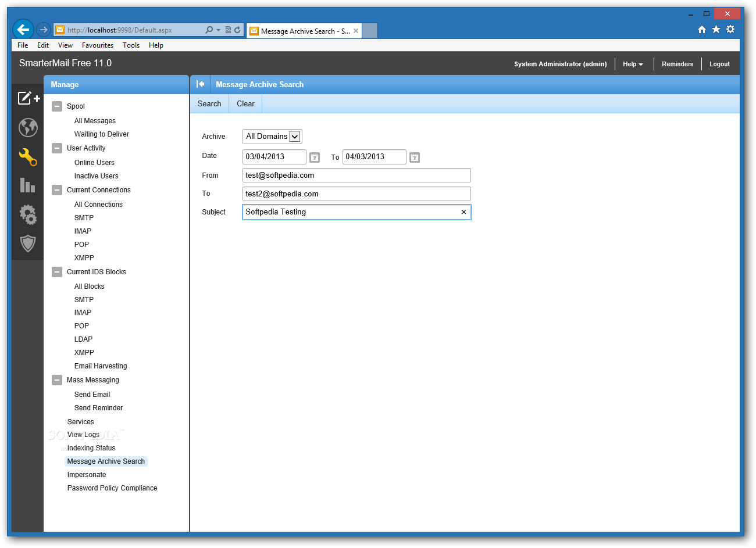Open the Tools menu
This screenshot has width=756, height=548.
pos(131,45)
